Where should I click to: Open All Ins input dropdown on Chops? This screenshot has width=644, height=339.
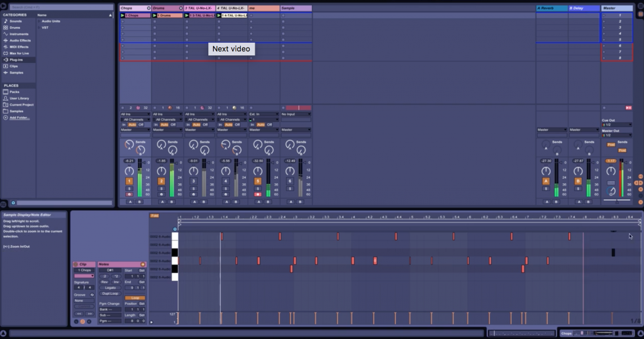[x=135, y=114]
